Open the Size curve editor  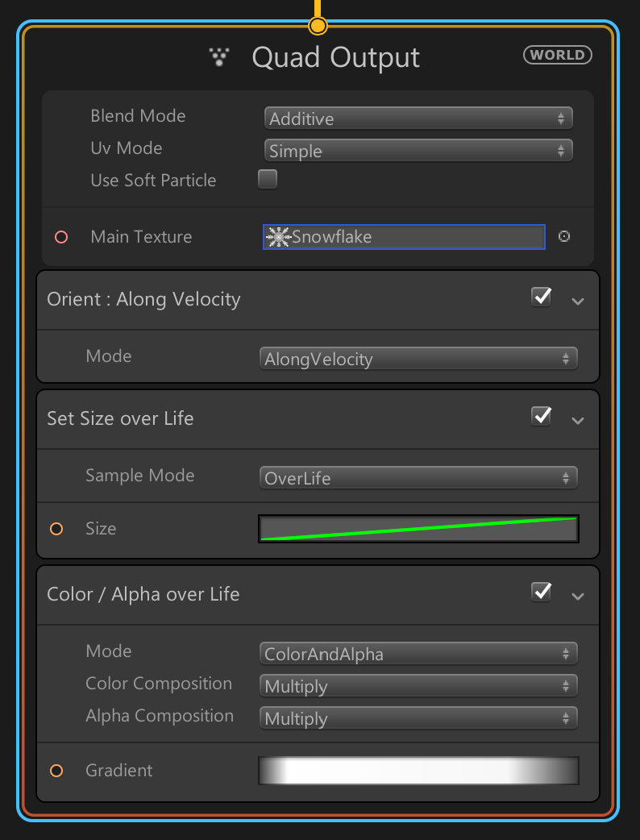coord(418,529)
